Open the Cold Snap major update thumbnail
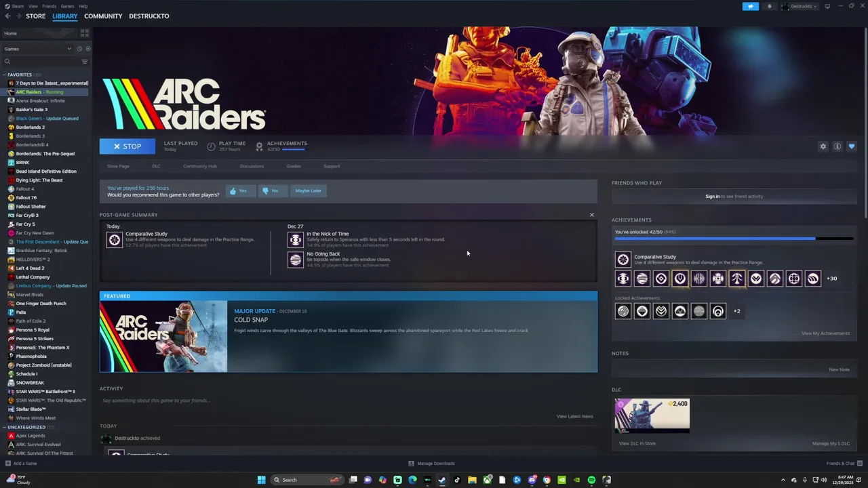 [163, 337]
